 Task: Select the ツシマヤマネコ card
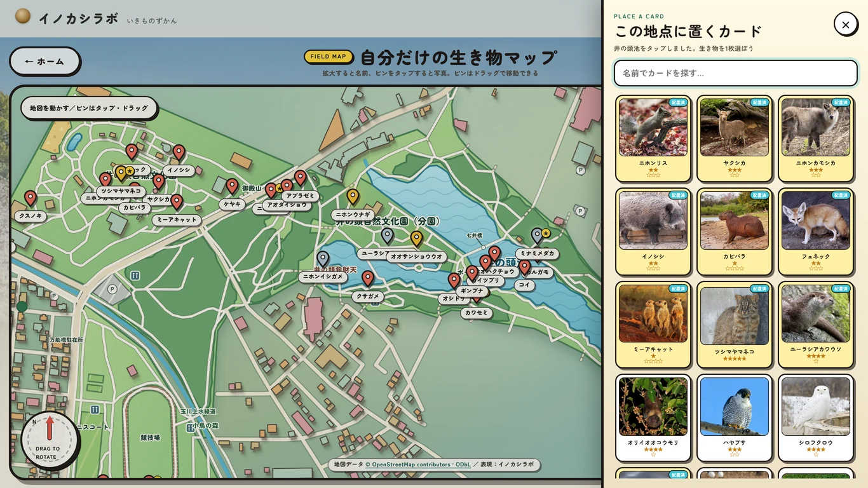pyautogui.click(x=735, y=325)
